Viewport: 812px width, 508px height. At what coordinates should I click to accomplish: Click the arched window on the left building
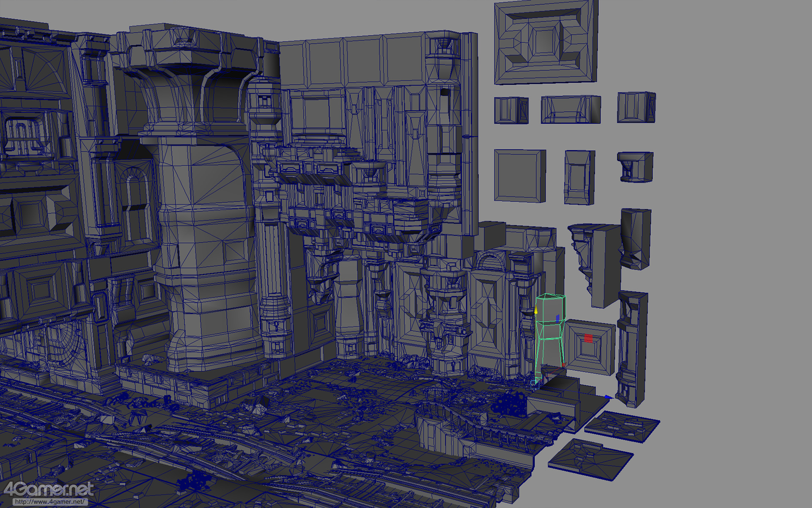tap(134, 188)
